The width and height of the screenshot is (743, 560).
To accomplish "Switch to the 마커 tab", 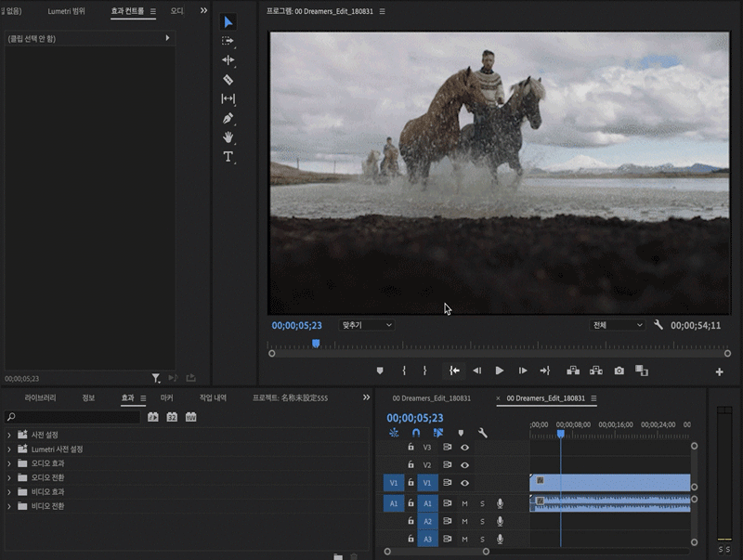I will coord(167,397).
